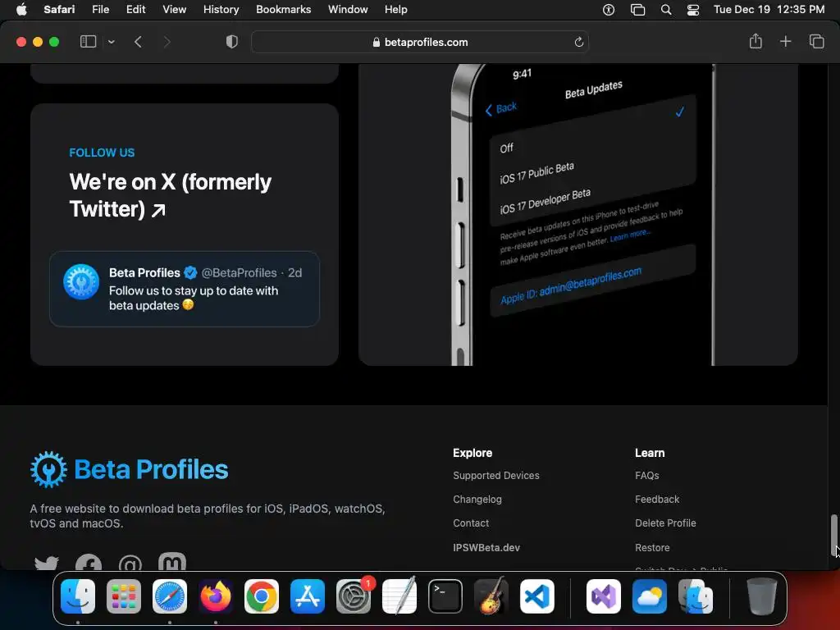Open Terminal from the Dock
This screenshot has width=840, height=630.
(x=445, y=596)
